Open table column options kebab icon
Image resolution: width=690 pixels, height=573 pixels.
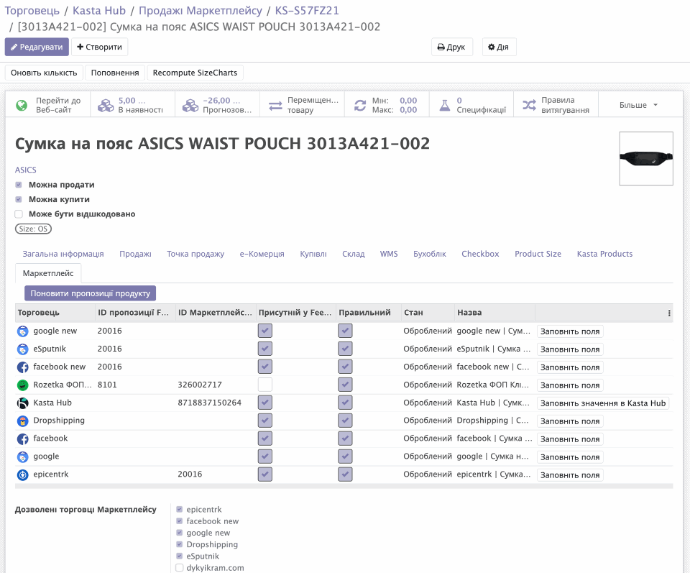669,313
